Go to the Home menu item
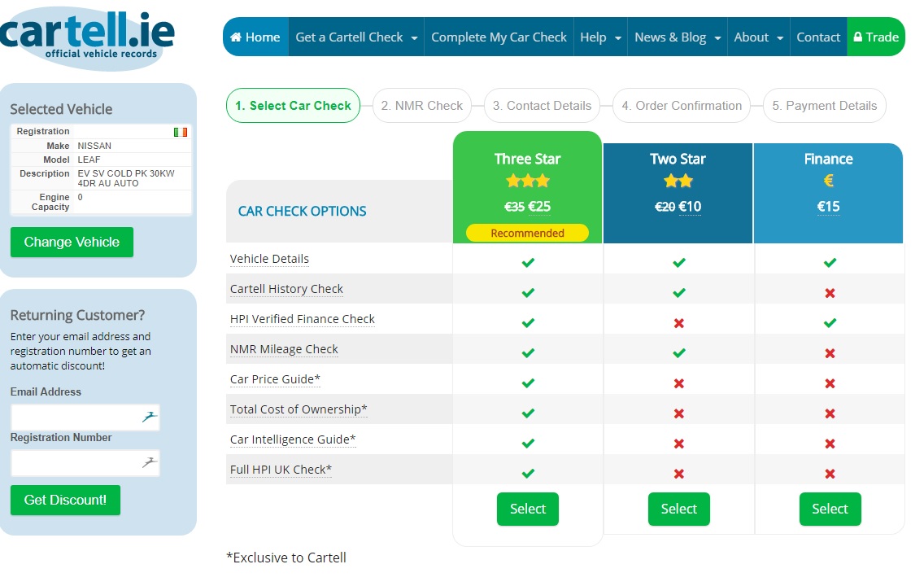This screenshot has height=586, width=924. (x=255, y=37)
